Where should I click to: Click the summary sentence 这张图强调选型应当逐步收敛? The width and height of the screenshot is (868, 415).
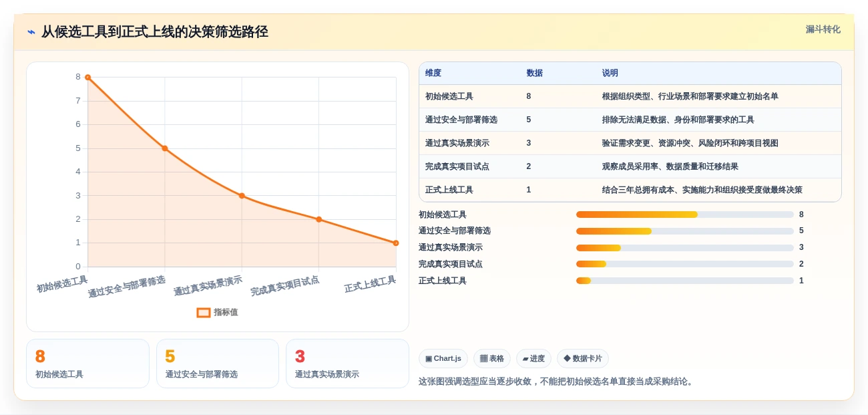(x=557, y=382)
